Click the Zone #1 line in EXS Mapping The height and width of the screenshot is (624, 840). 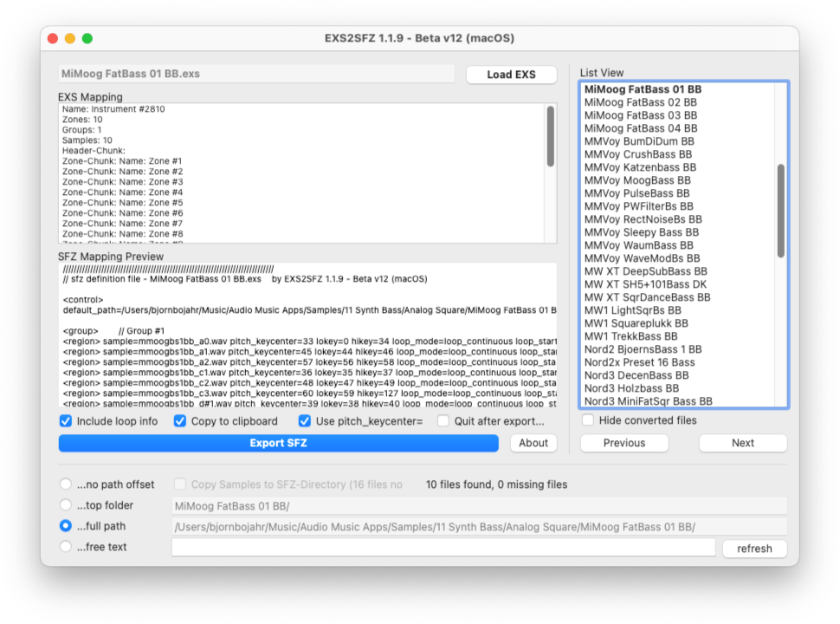[122, 161]
